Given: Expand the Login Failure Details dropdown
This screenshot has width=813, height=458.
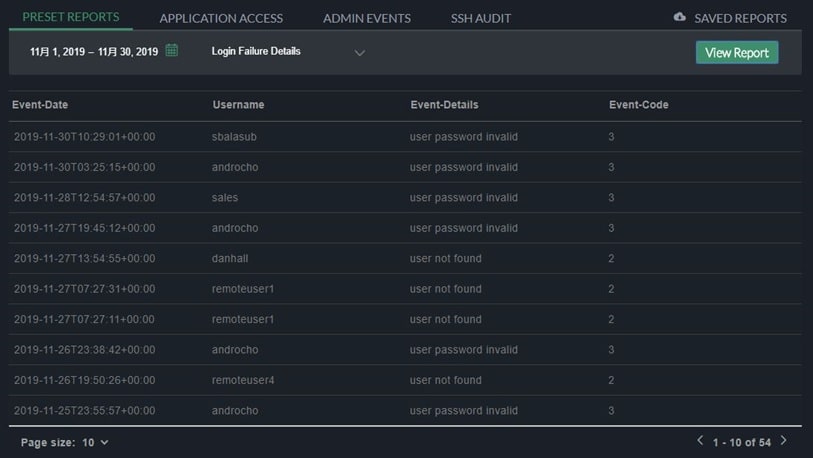Looking at the screenshot, I should tap(359, 52).
